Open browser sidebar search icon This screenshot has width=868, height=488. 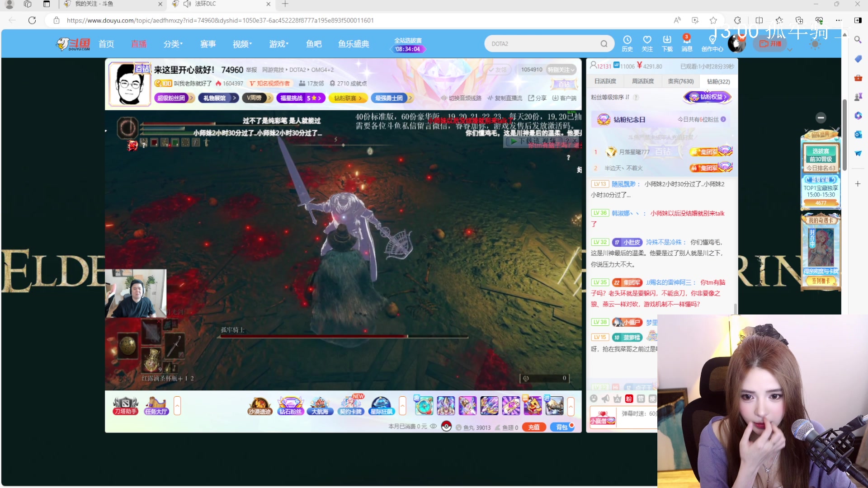[858, 40]
